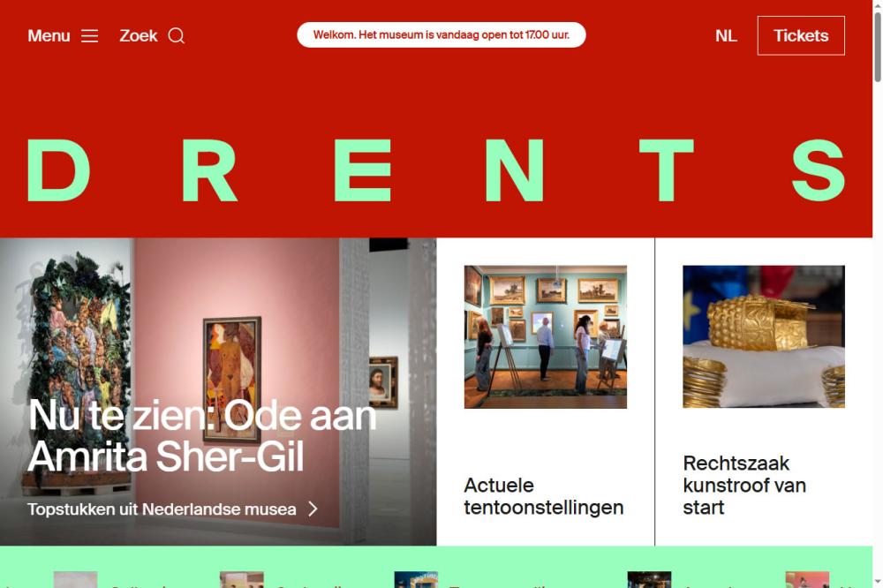Click the magnifying glass search icon
The width and height of the screenshot is (883, 588).
pos(177,35)
